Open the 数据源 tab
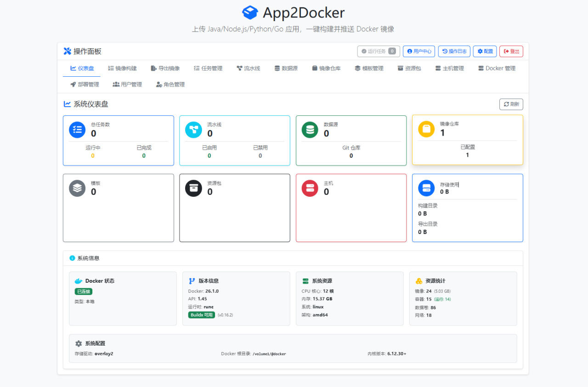Screen dimensions: 588x387 (286, 68)
